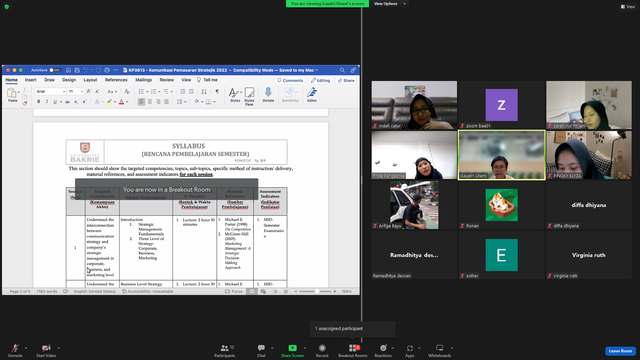Open the Draw ribbon tab
The width and height of the screenshot is (640, 360).
point(49,80)
